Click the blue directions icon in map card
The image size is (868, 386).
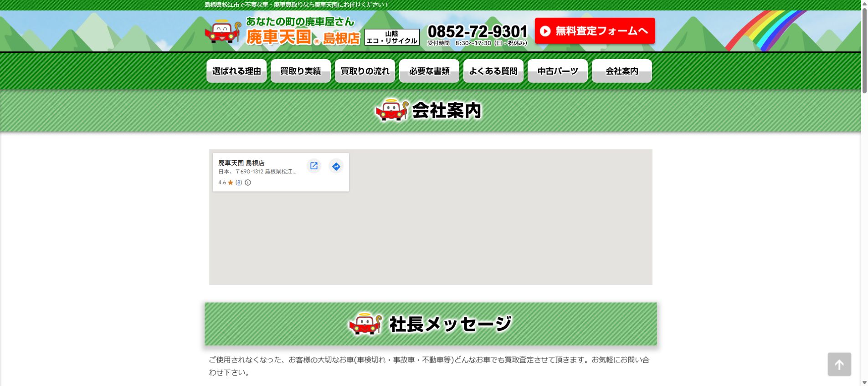click(x=336, y=167)
